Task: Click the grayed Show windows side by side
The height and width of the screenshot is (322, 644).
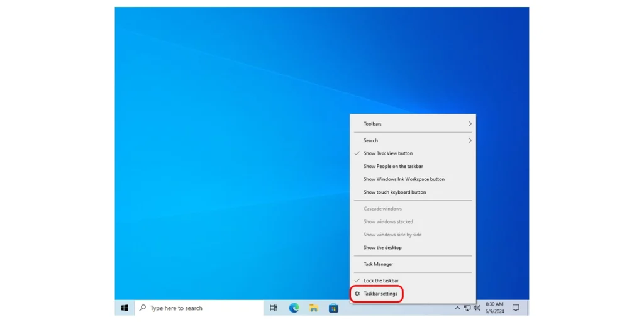Action: [413, 235]
